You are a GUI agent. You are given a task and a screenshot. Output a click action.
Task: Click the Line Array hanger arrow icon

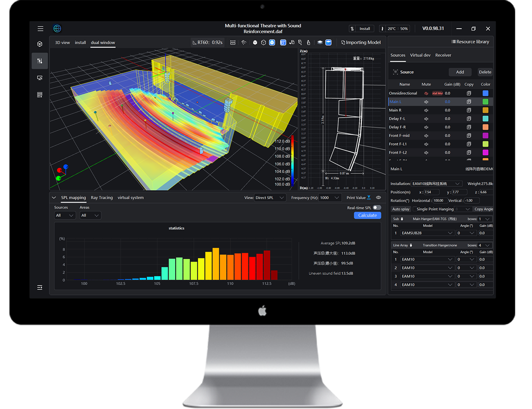click(x=411, y=245)
